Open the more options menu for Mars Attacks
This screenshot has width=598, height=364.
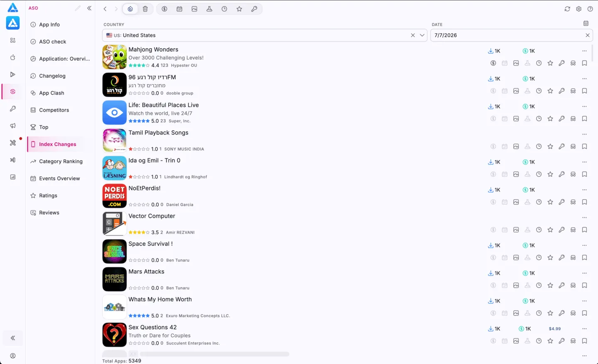[x=584, y=274]
